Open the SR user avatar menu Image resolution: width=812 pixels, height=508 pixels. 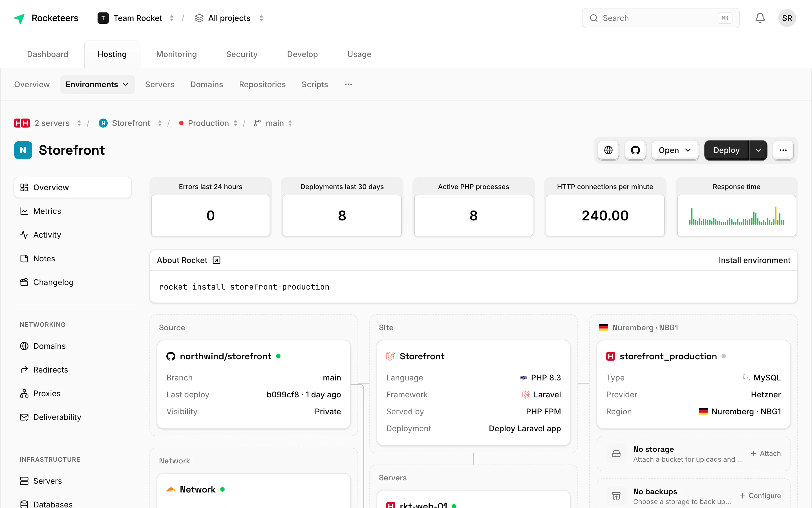(787, 18)
